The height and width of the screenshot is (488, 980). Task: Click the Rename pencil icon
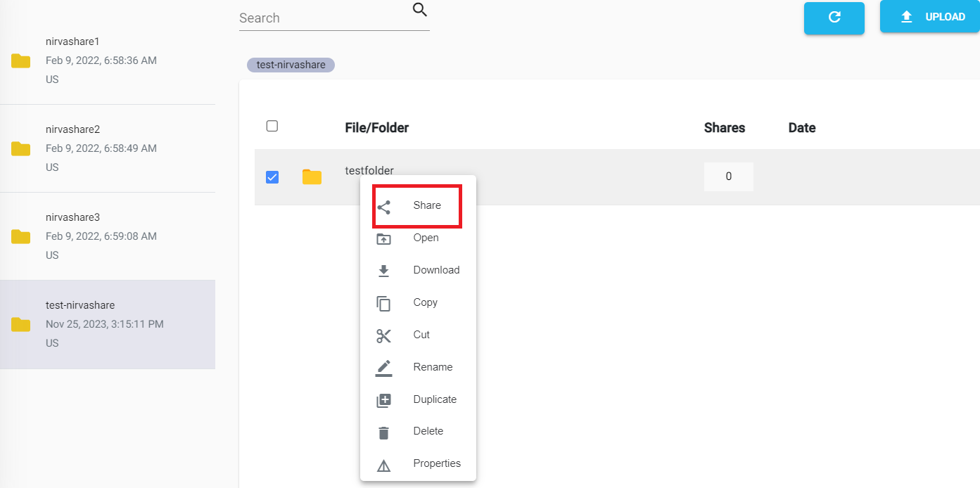point(383,367)
